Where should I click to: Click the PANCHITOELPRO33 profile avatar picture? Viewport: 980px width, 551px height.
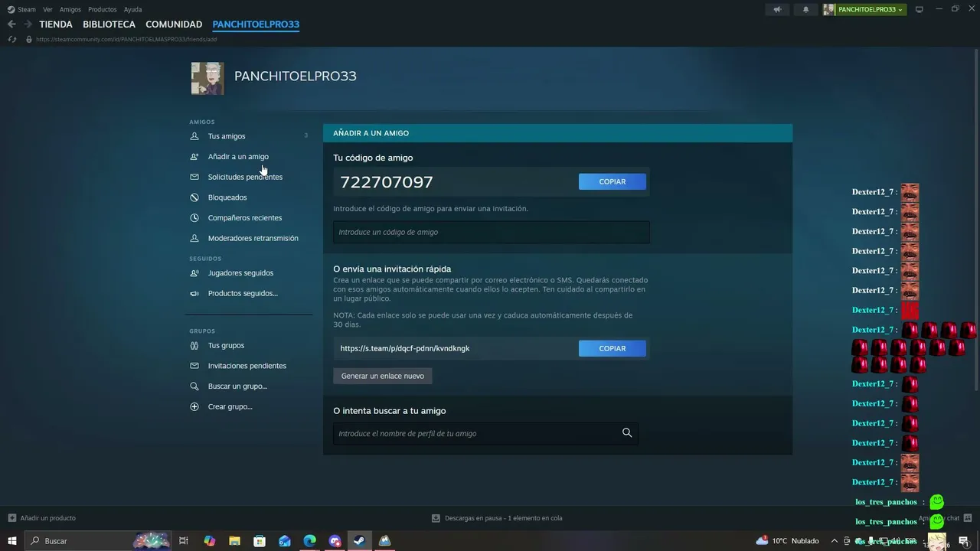pos(207,78)
